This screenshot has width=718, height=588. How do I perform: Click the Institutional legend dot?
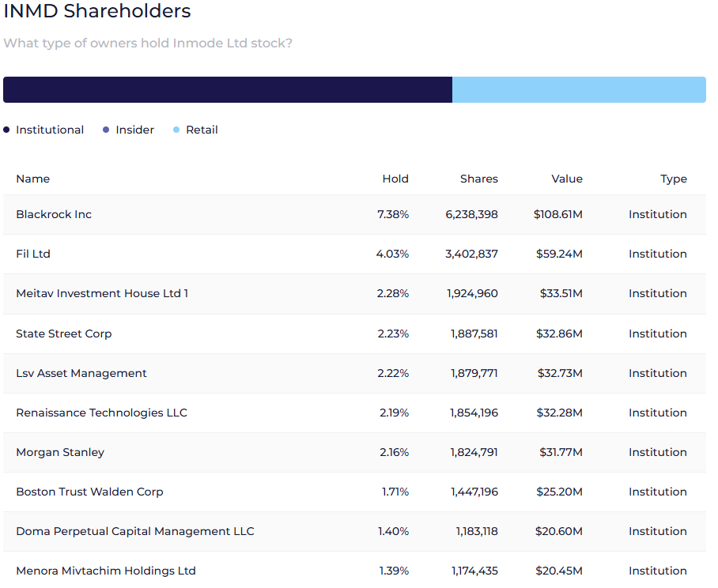pyautogui.click(x=6, y=130)
